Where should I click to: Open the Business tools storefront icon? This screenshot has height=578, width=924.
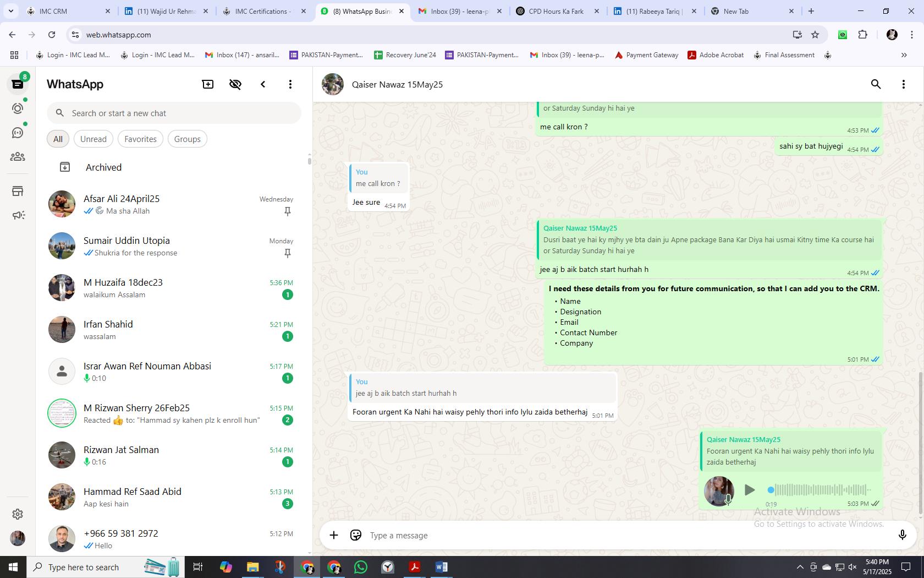point(18,191)
